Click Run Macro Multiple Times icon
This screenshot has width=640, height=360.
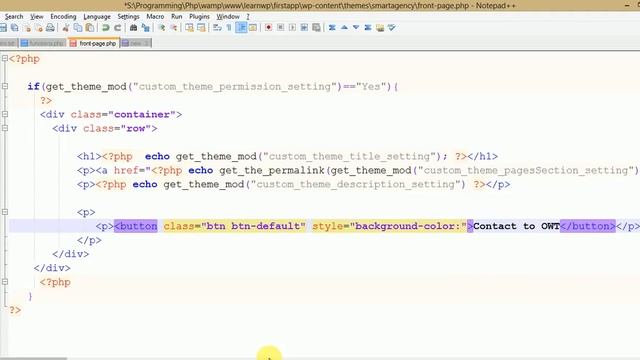pos(304,28)
